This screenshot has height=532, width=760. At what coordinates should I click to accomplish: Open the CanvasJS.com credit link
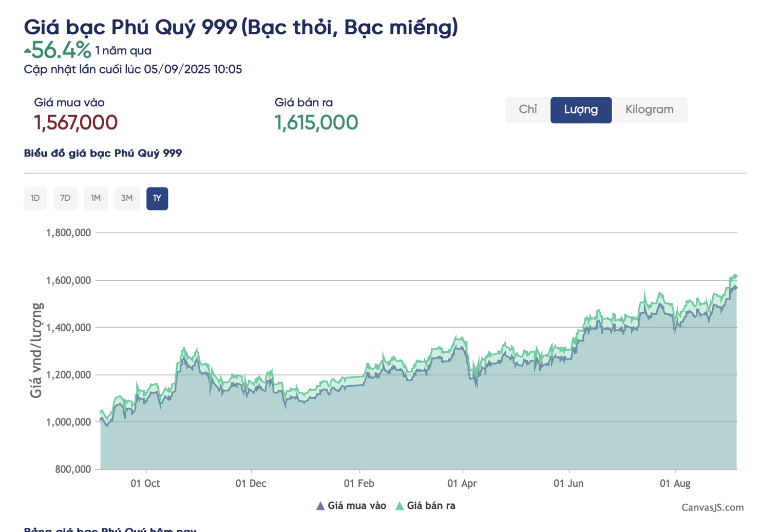pyautogui.click(x=712, y=507)
